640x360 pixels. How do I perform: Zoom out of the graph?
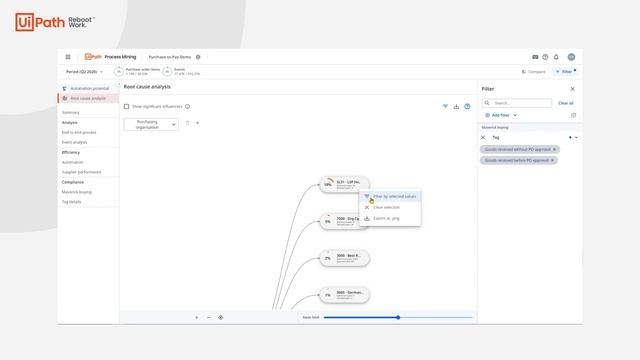[209, 318]
